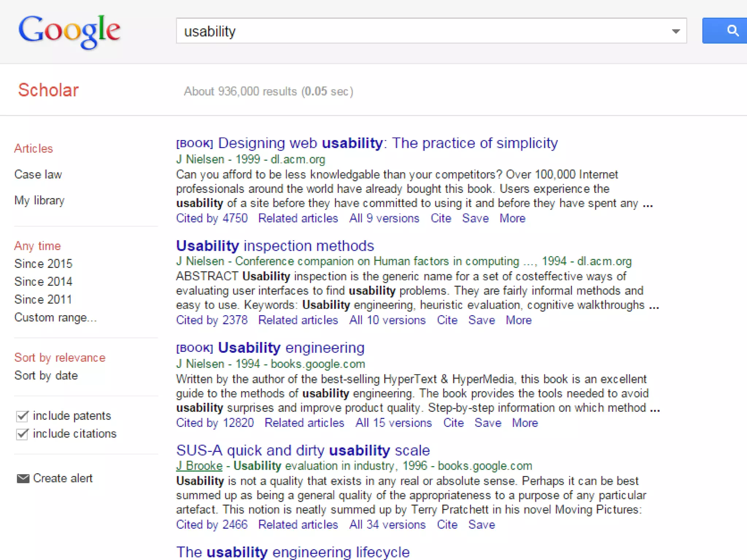
Task: Open J Brooke author profile link
Action: 199,466
